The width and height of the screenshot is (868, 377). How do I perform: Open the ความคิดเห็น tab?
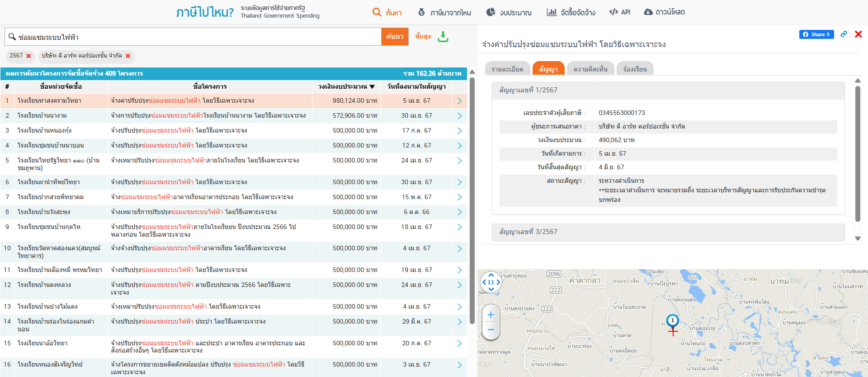pyautogui.click(x=590, y=69)
